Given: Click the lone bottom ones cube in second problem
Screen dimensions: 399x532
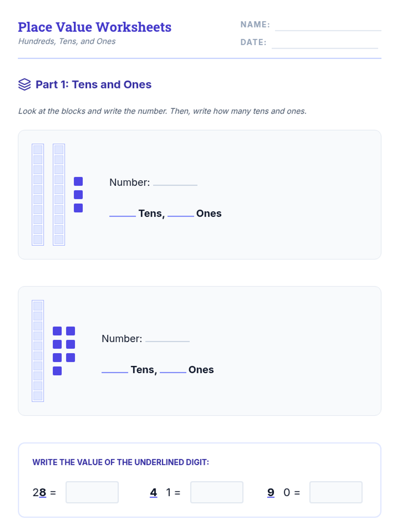Looking at the screenshot, I should tap(57, 371).
